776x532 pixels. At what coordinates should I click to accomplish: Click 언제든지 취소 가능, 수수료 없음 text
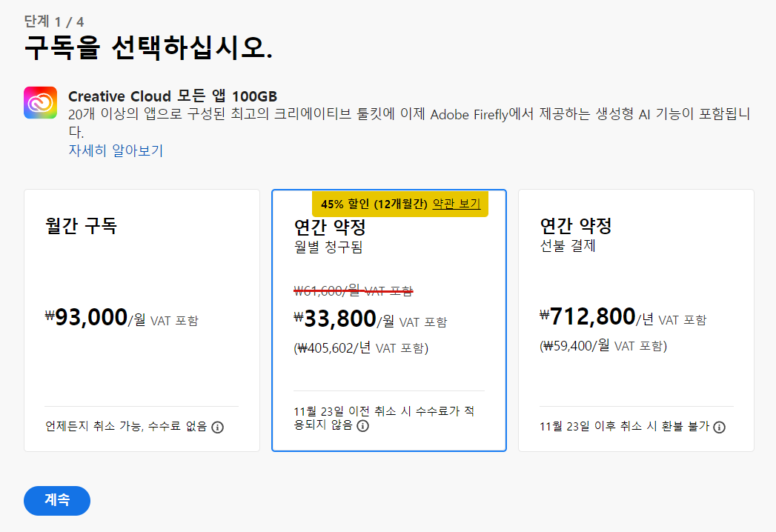[x=126, y=426]
